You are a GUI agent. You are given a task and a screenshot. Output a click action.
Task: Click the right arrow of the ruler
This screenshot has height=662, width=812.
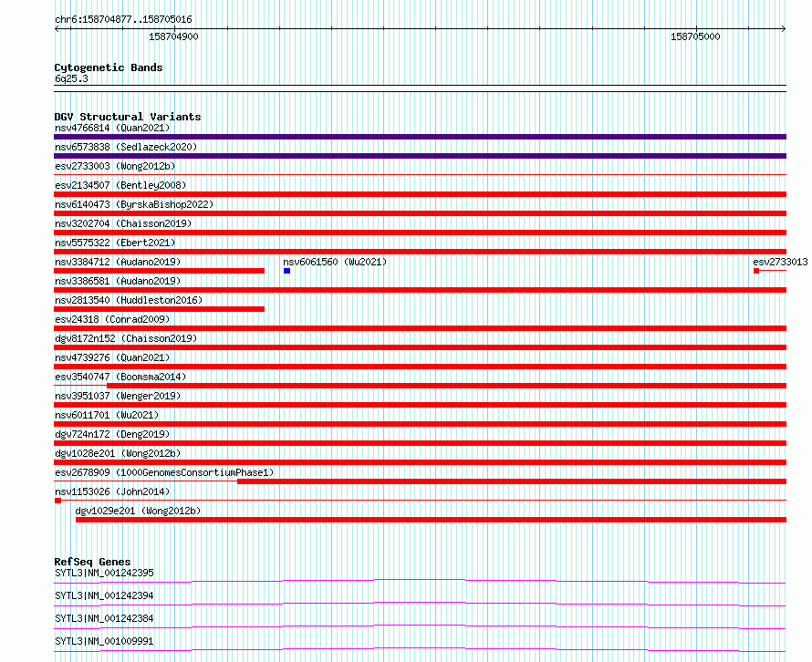coord(784,28)
